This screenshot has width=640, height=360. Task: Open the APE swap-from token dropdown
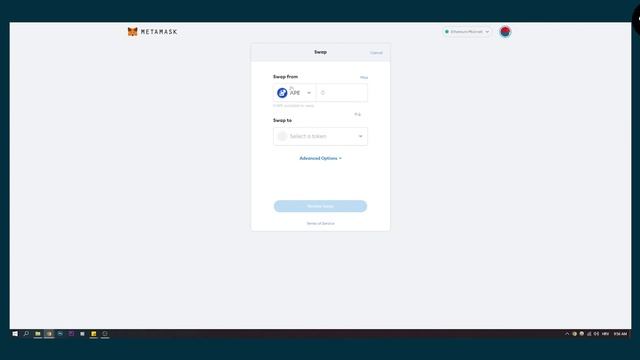(294, 93)
